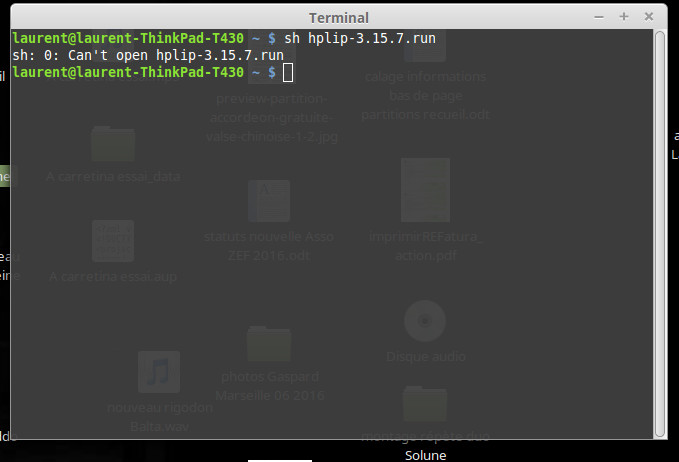Select the statuts nouvelle Asso ZEF 2016.odt icon

click(x=269, y=201)
